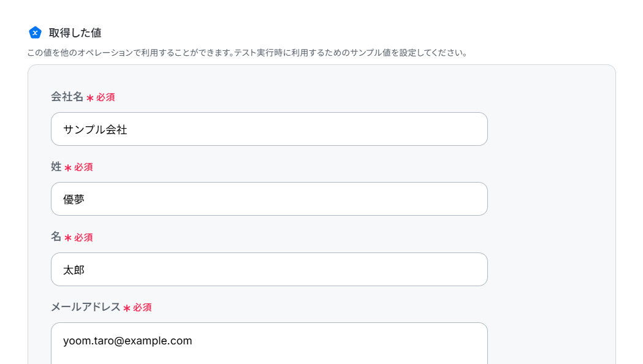The width and height of the screenshot is (643, 364).
Task: Click the blue pentagon icon beside 取得した値
Action: tap(36, 32)
